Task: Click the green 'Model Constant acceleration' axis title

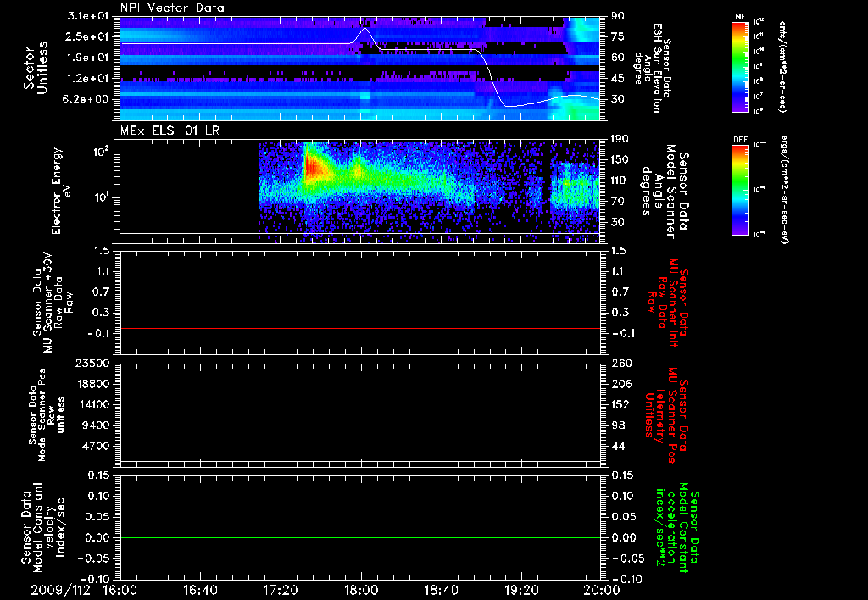Action: pyautogui.click(x=678, y=527)
